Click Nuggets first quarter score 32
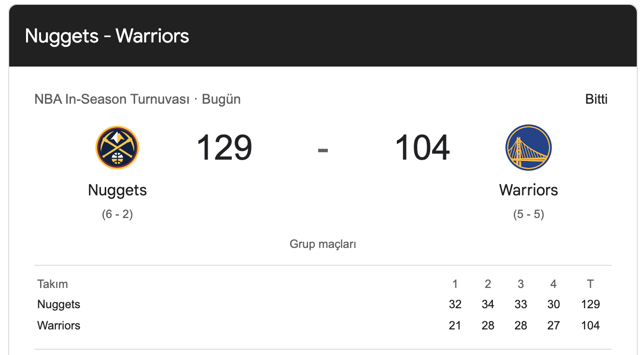The image size is (644, 355). point(455,304)
